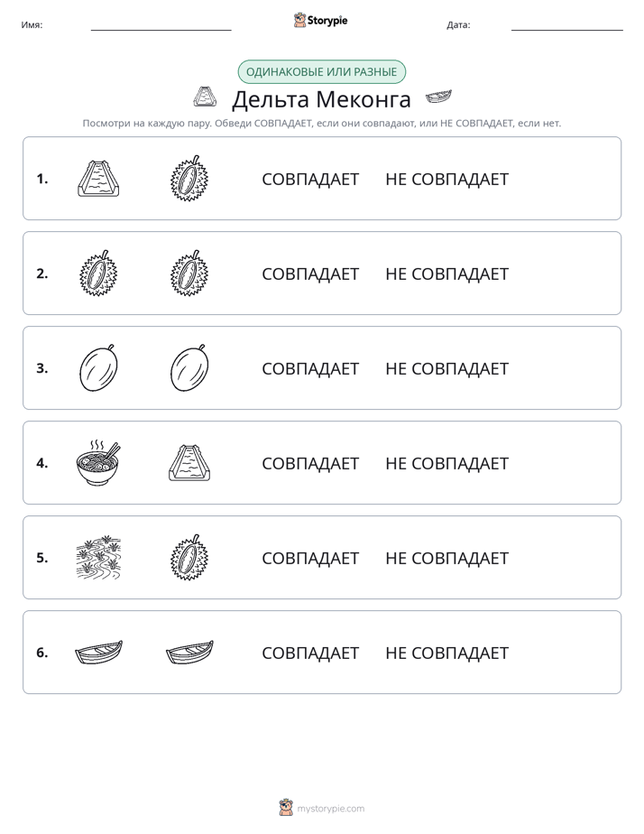The image size is (644, 834).
Task: Select СОВПАДАЕТ in row 3
Action: tap(310, 368)
